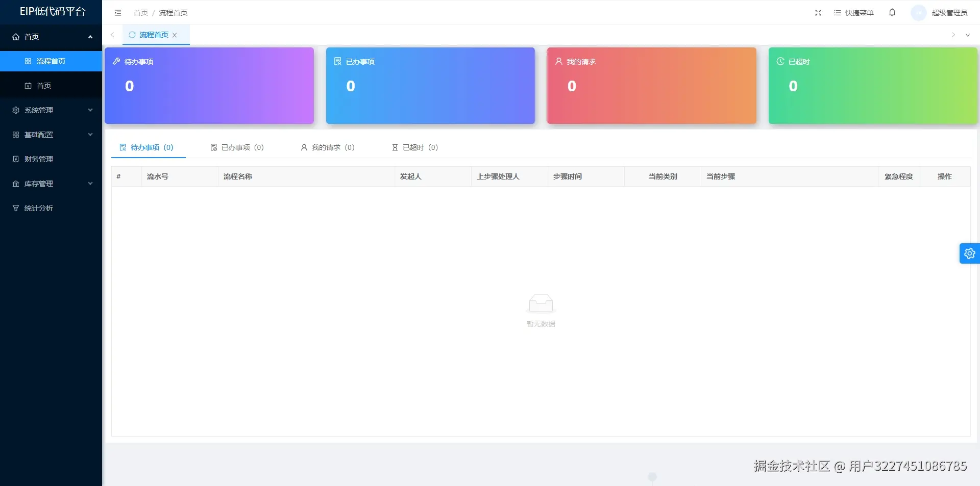Screen dimensions: 980x486
Task: Click the 暂无数据 empty state text
Action: (x=541, y=324)
